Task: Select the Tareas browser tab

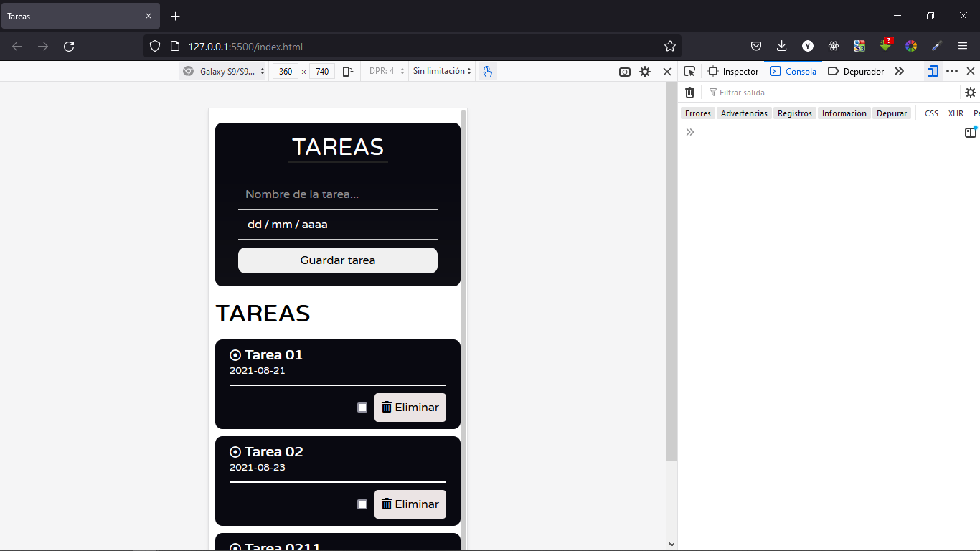Action: (80, 16)
